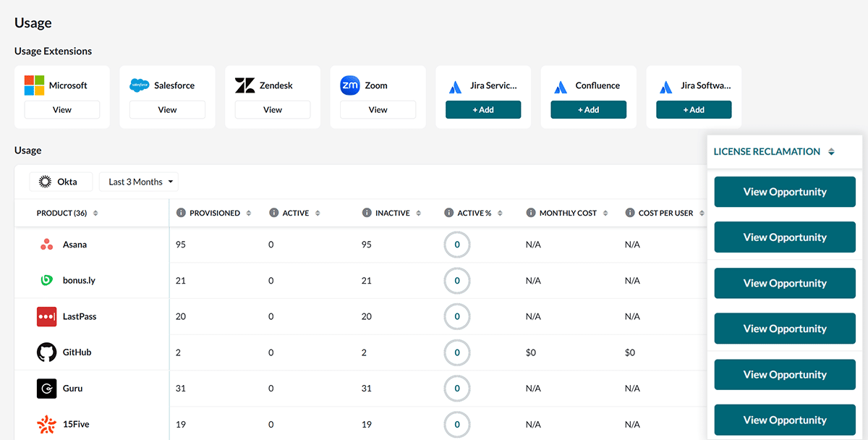Sort by Active % column arrows

(x=499, y=213)
